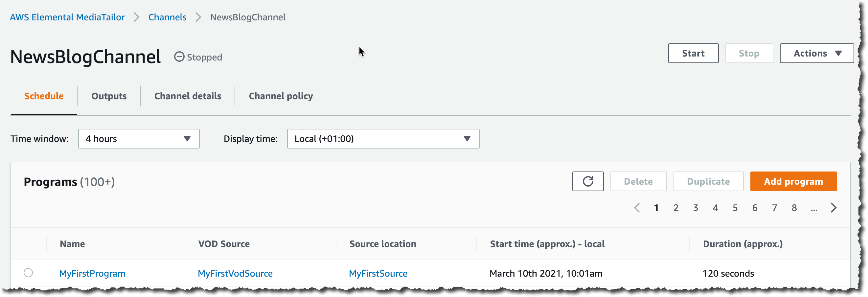Select page 1 in pagination

[x=656, y=208]
